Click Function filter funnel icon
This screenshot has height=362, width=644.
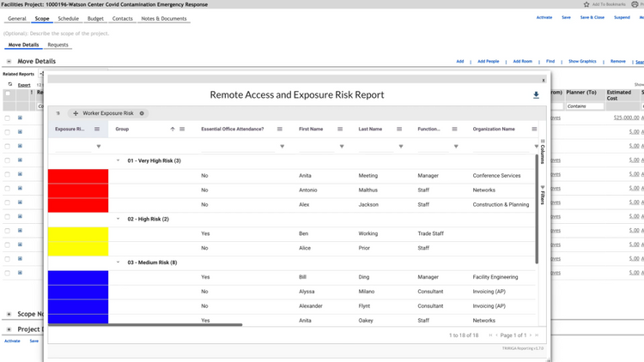point(456,146)
